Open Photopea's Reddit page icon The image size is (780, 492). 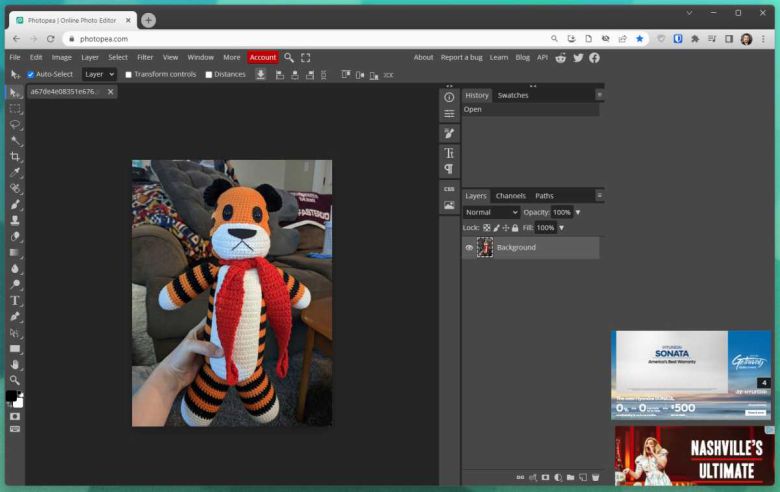tap(561, 58)
